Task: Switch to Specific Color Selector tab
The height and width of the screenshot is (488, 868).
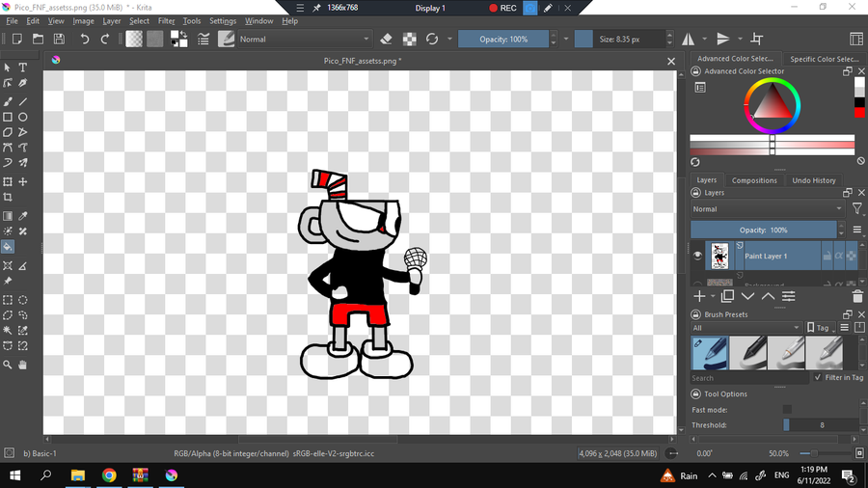Action: (824, 59)
